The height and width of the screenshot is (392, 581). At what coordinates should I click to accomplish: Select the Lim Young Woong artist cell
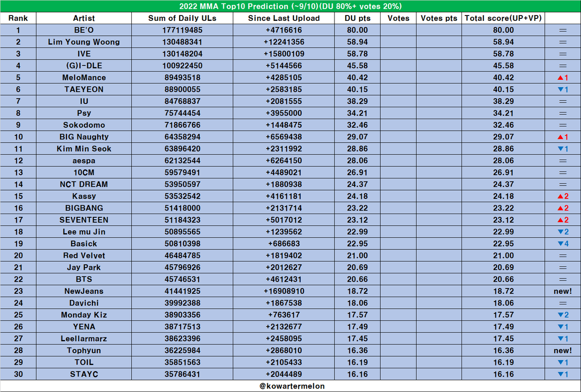(x=84, y=42)
